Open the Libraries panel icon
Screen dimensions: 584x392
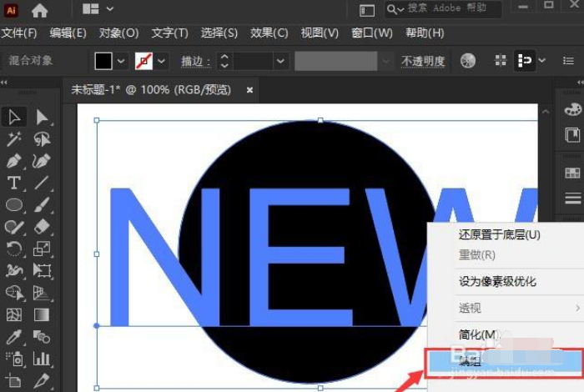pyautogui.click(x=572, y=135)
